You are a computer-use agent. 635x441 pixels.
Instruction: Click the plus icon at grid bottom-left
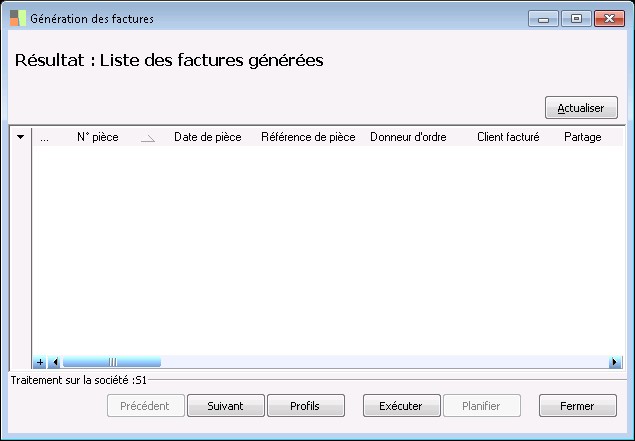click(40, 362)
